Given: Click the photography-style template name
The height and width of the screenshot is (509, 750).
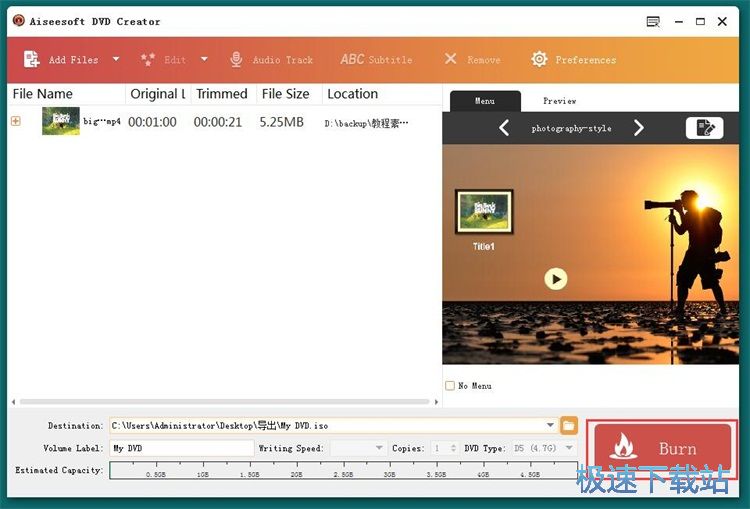Looking at the screenshot, I should [571, 129].
